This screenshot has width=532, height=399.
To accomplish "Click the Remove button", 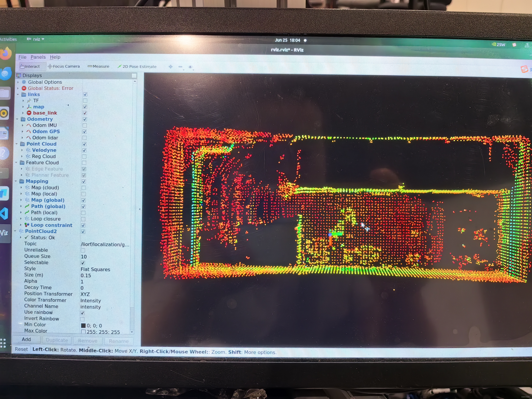I will point(88,341).
